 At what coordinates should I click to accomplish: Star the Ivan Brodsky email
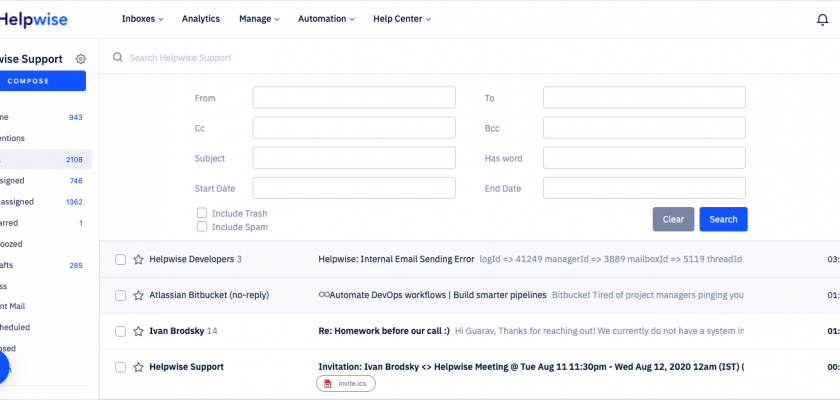[139, 331]
